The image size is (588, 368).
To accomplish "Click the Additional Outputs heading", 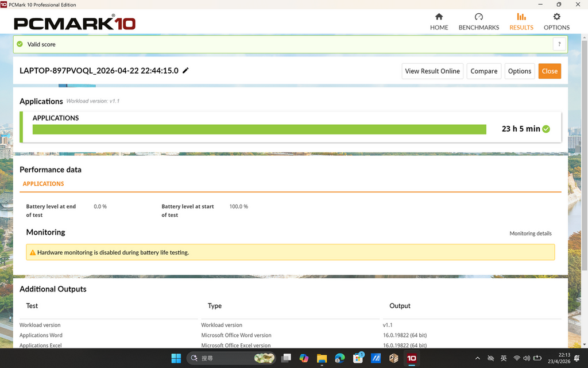I will pos(53,289).
